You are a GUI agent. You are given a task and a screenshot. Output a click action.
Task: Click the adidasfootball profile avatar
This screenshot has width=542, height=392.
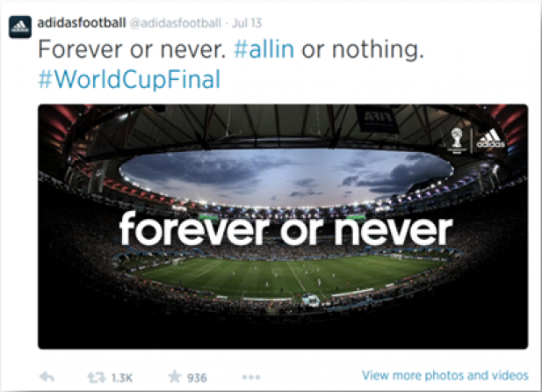tap(20, 26)
